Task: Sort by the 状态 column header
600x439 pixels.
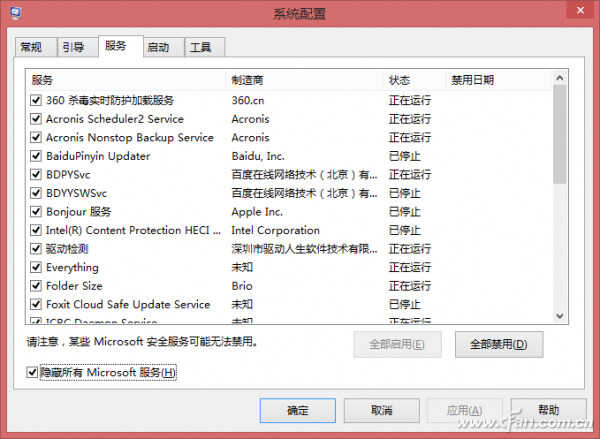Action: 415,80
